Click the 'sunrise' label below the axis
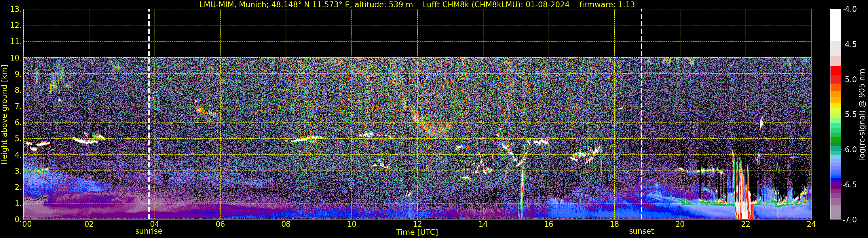 coord(149,231)
